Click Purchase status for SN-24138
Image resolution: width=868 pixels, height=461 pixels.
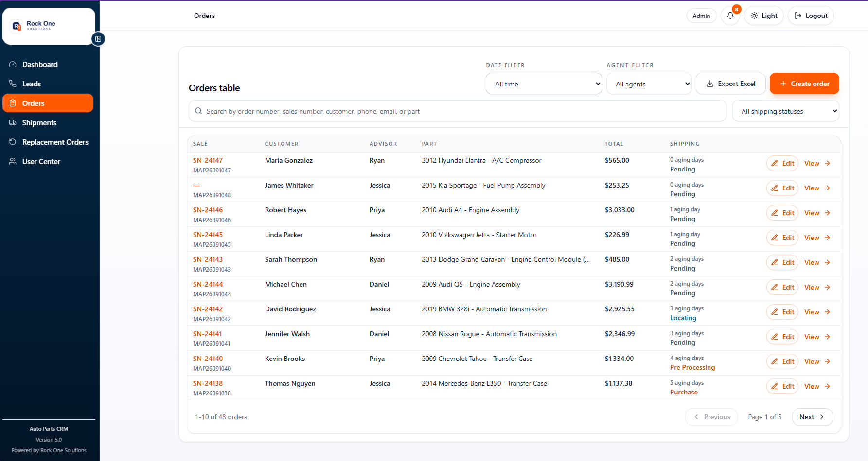pyautogui.click(x=684, y=392)
